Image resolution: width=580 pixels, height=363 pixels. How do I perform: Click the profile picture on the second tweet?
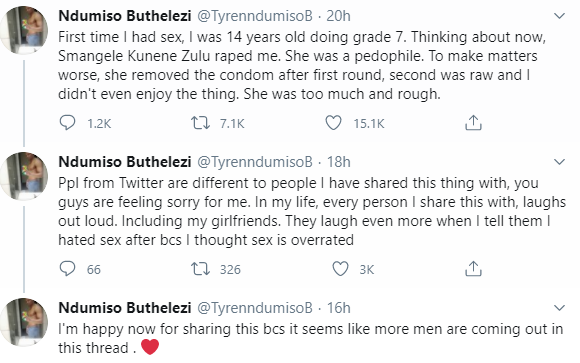[24, 176]
